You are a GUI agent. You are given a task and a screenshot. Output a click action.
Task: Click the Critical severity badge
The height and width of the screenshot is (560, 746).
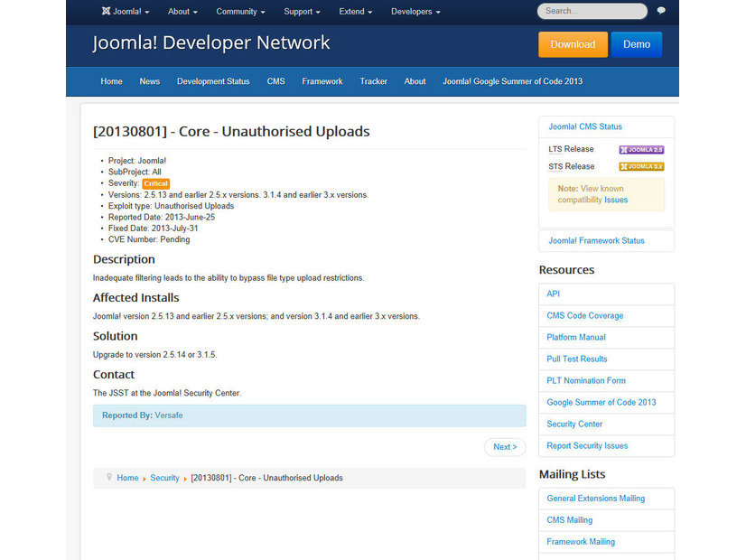[x=155, y=182]
